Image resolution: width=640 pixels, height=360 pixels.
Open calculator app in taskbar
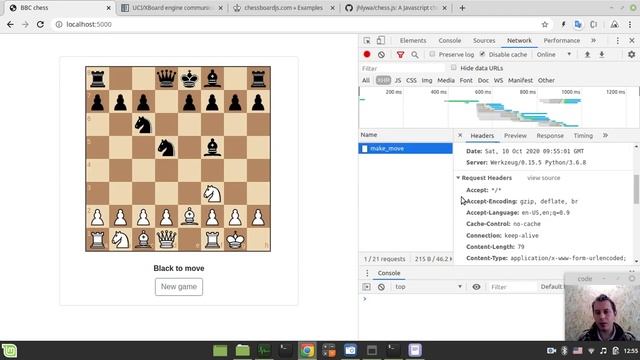click(x=329, y=350)
